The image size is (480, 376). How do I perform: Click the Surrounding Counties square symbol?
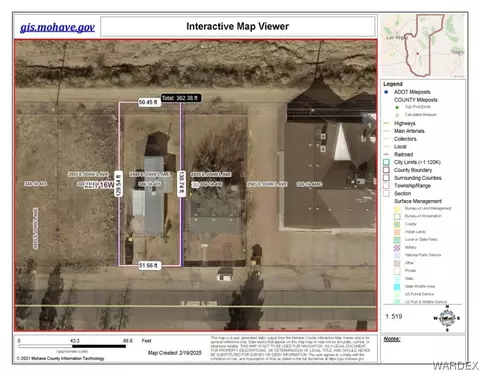(386, 178)
